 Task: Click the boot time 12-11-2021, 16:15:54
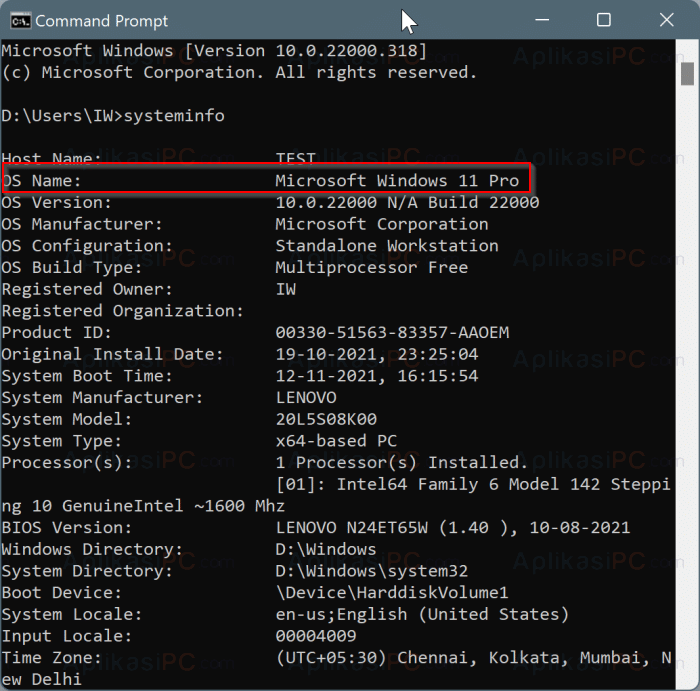[x=377, y=376]
